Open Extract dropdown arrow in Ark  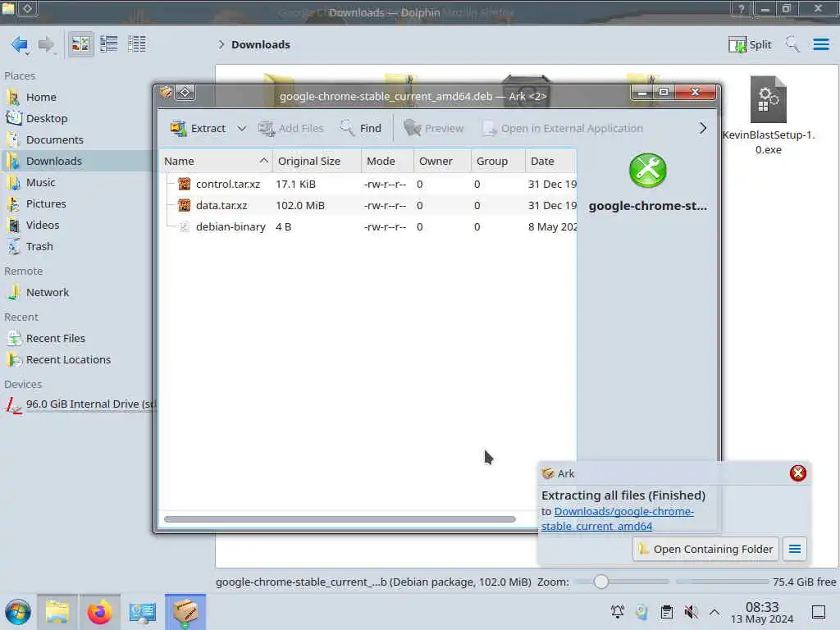[242, 129]
